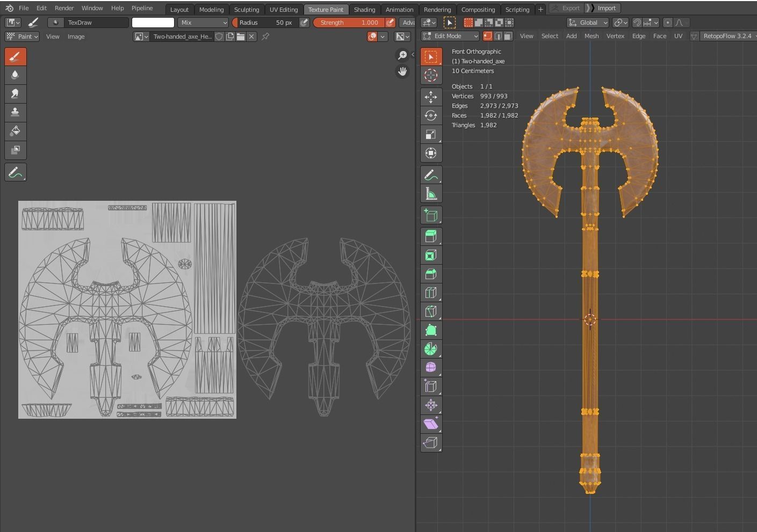This screenshot has width=757, height=532.
Task: Activate the Rotate tool
Action: click(x=431, y=116)
